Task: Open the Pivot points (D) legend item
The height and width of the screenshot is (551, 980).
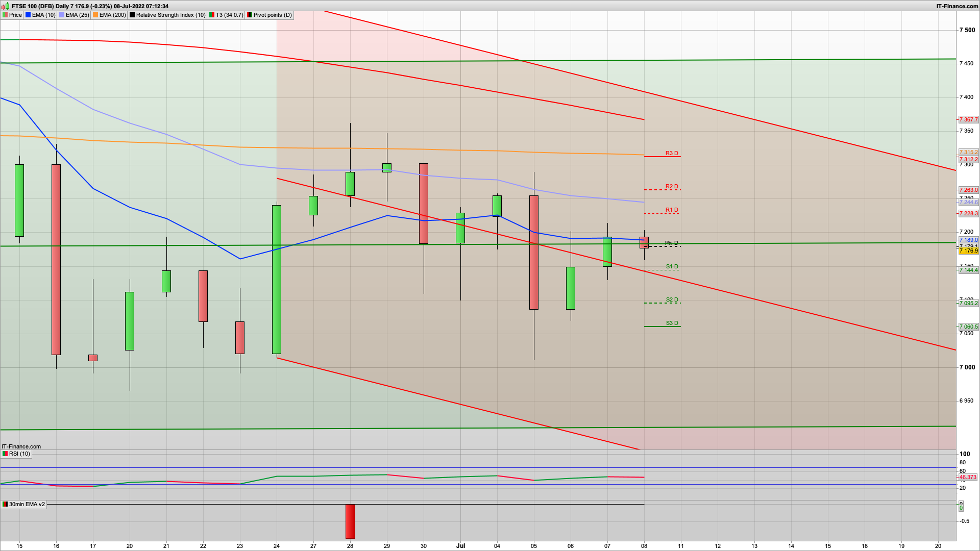Action: [x=269, y=15]
